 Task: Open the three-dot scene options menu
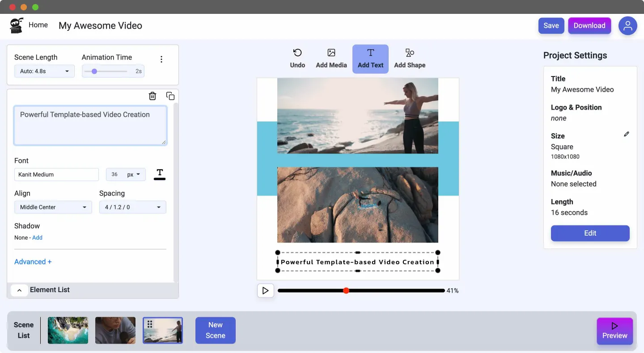click(161, 60)
